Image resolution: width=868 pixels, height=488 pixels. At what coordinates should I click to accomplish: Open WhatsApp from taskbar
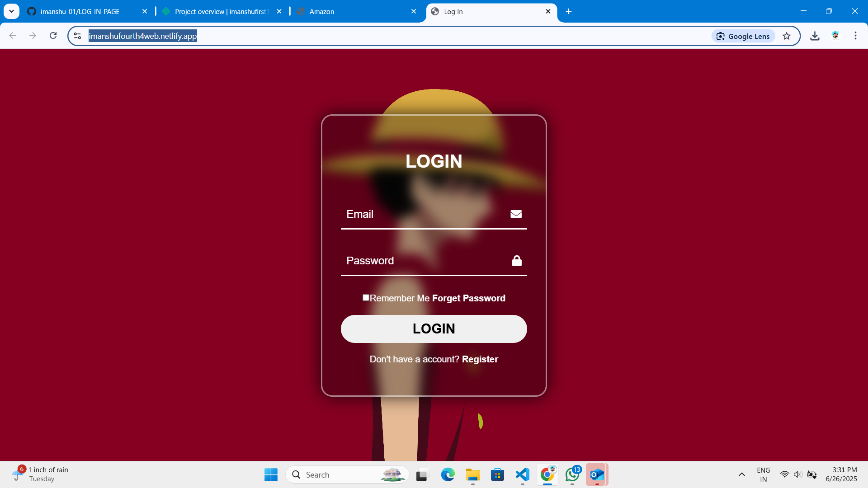[572, 475]
